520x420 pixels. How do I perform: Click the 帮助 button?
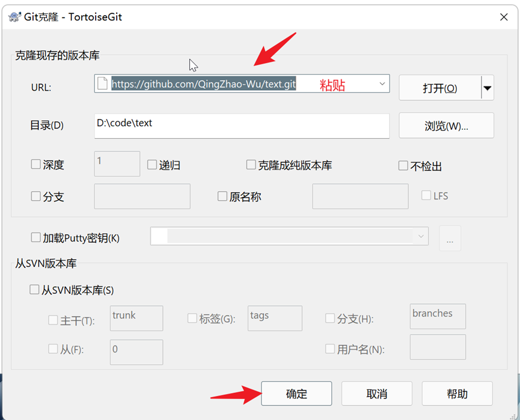tap(457, 394)
